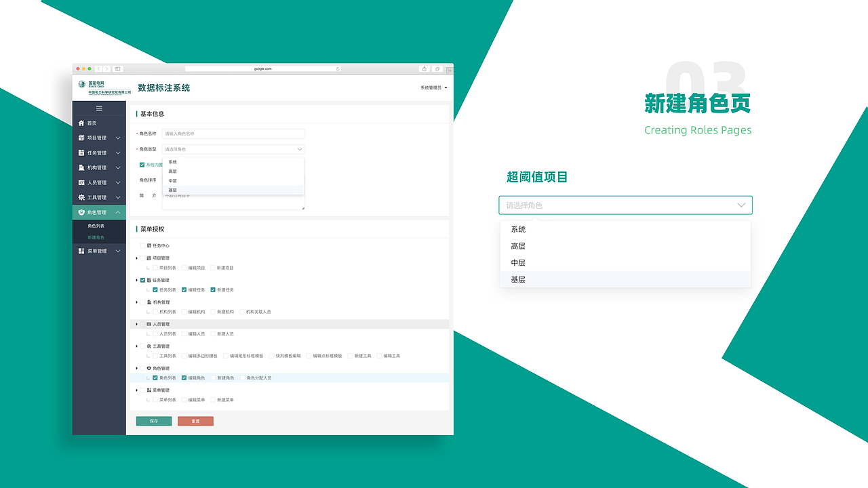Click the browser reload icon
The image size is (868, 488).
click(x=338, y=68)
